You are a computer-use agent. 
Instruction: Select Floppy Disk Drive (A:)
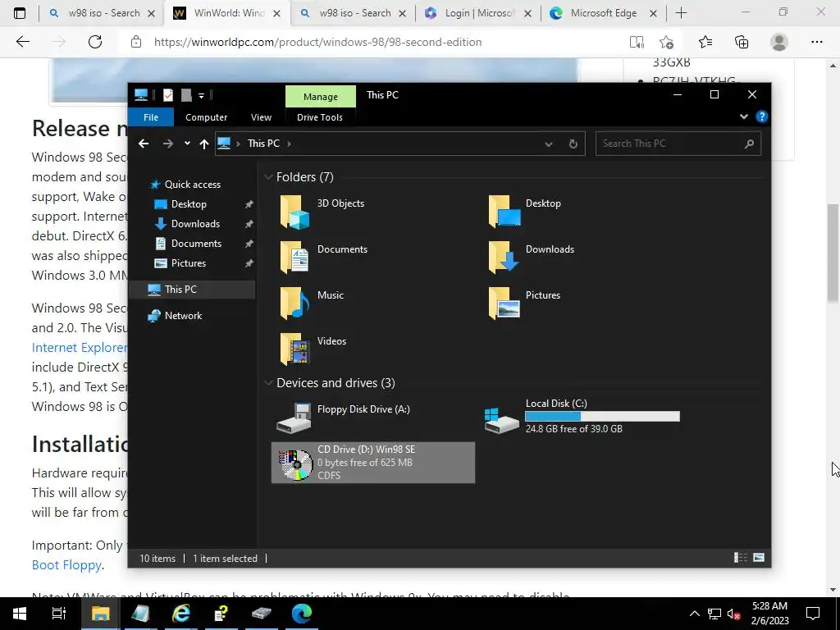click(372, 418)
